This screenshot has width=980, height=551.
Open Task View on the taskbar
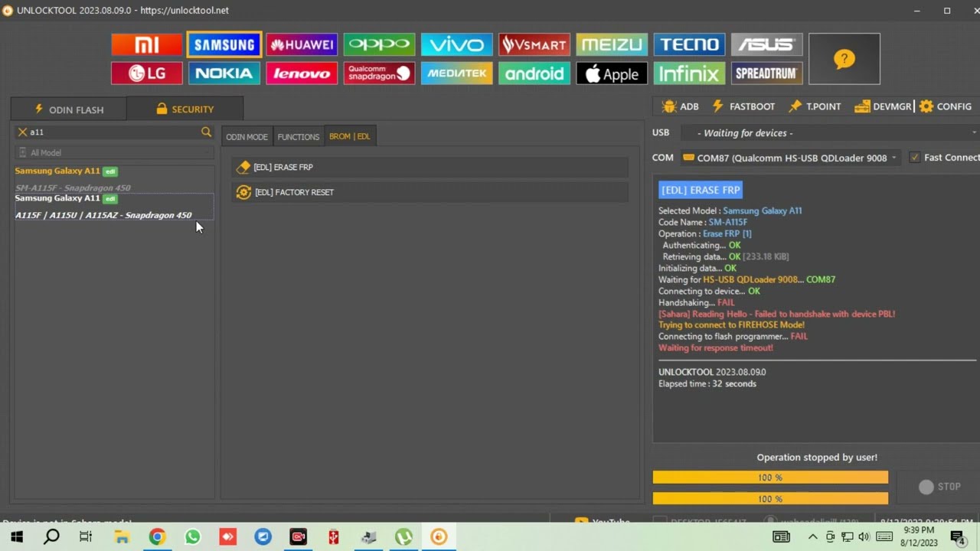point(86,537)
